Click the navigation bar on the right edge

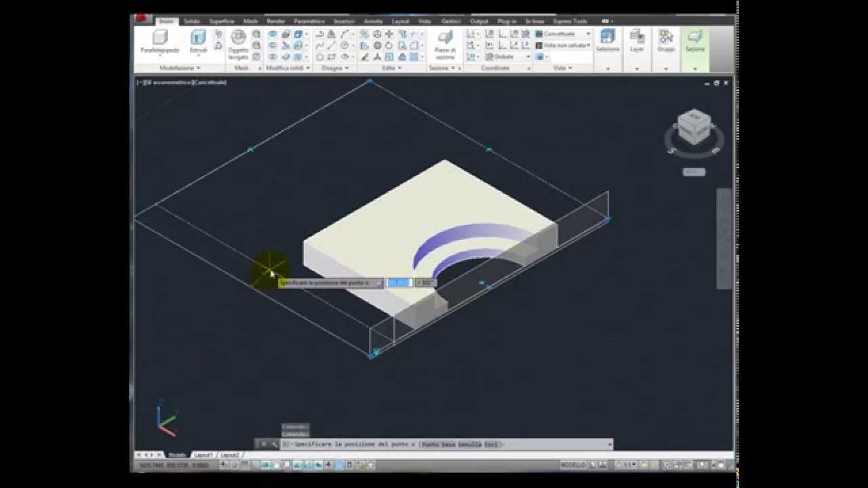click(x=724, y=239)
